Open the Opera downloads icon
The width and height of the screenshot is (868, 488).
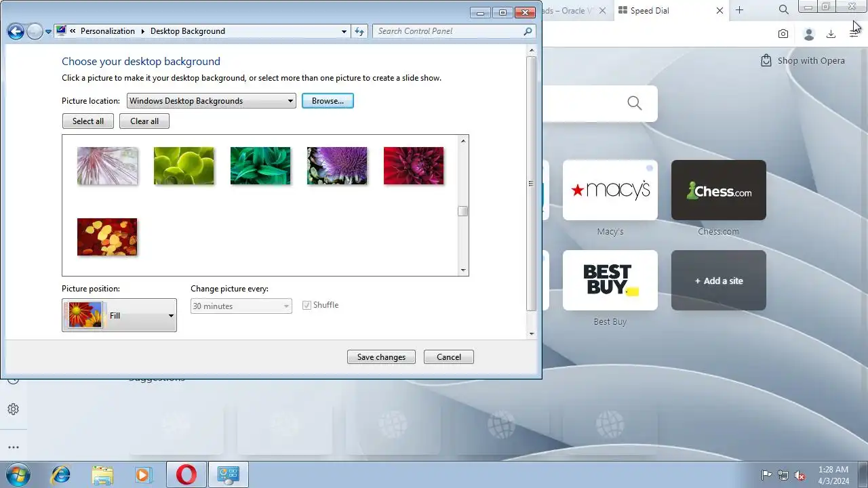[831, 34]
